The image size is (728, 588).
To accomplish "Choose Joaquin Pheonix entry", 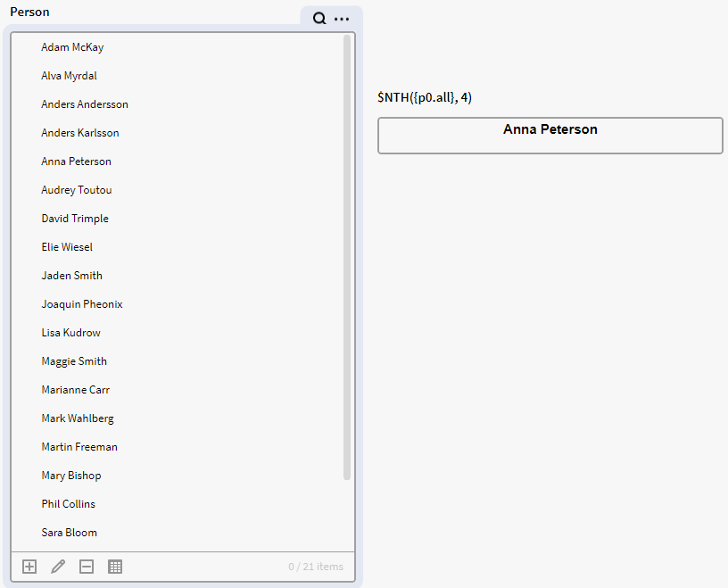I will click(x=82, y=304).
